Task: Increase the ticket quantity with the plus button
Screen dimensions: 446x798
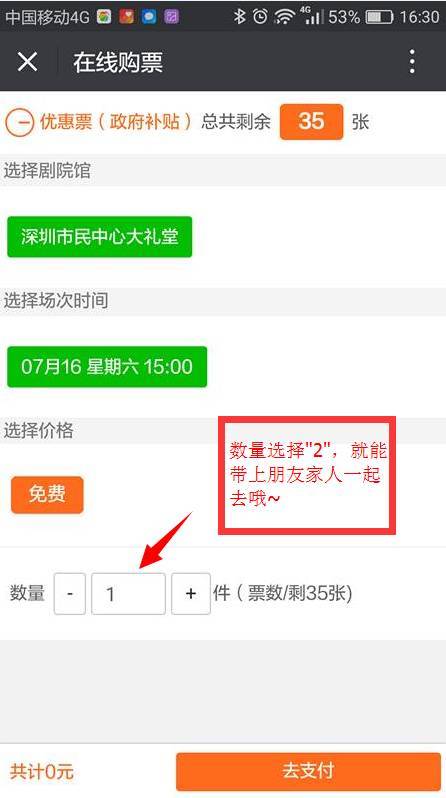Action: [191, 593]
